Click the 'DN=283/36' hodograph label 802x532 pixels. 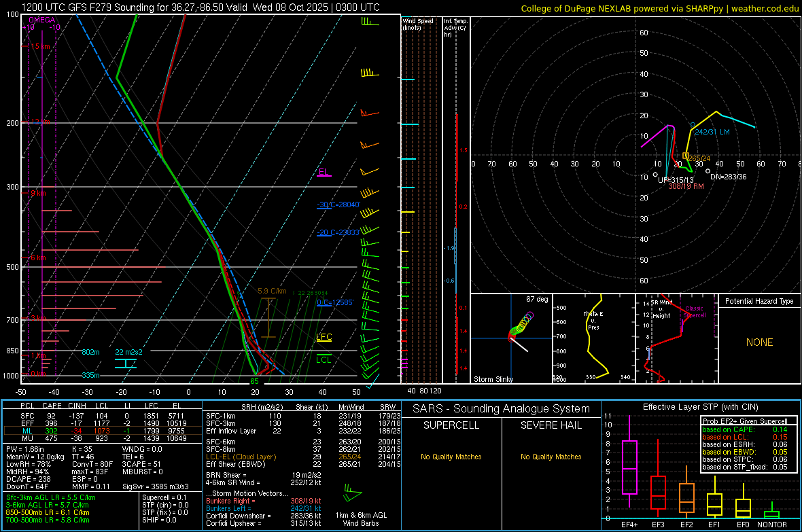click(729, 177)
